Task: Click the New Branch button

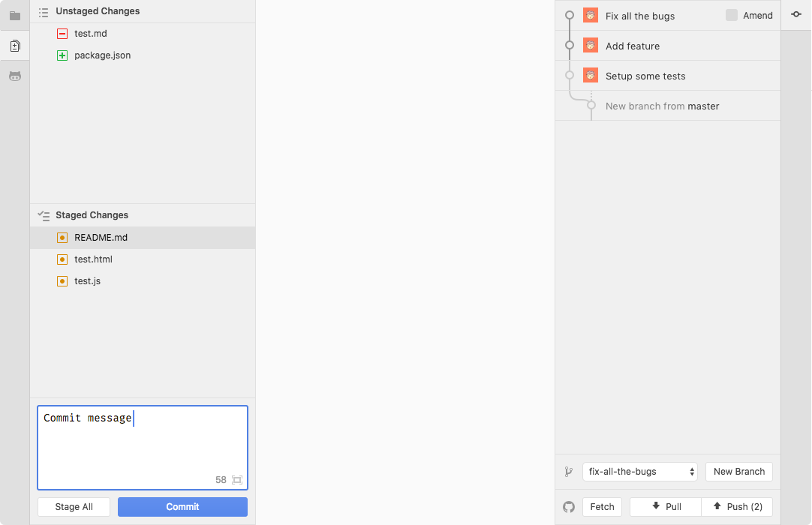Action: point(739,472)
